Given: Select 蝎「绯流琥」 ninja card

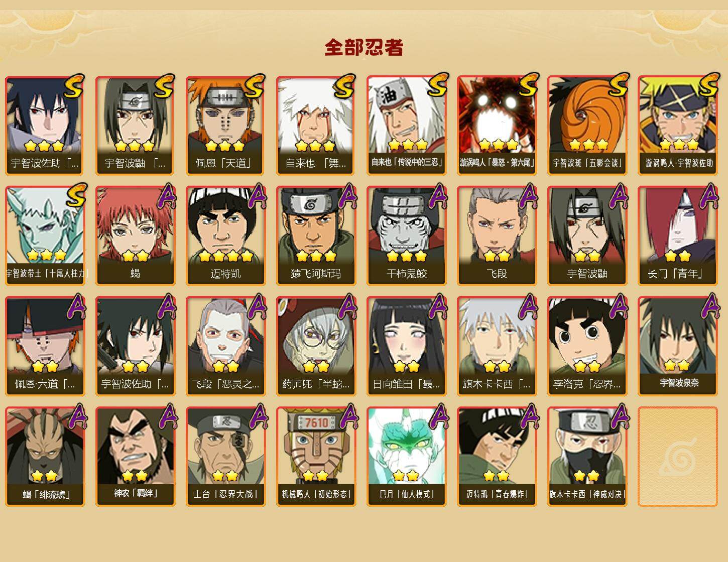Looking at the screenshot, I should coord(45,457).
